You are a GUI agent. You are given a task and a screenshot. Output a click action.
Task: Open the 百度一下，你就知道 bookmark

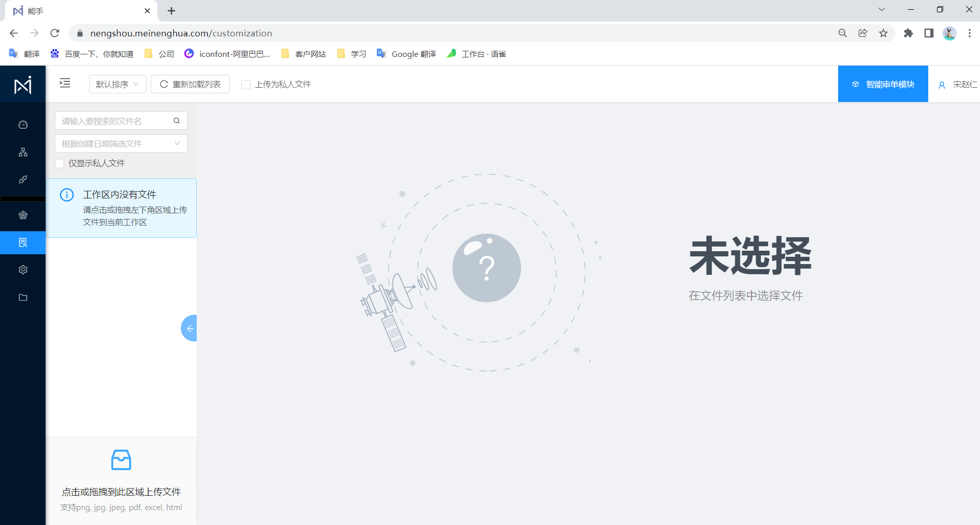(92, 54)
